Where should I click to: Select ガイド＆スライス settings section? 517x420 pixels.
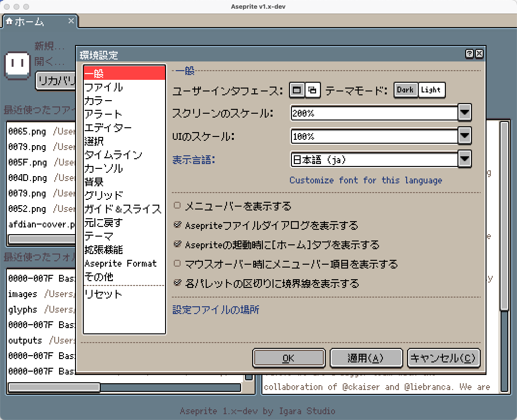tap(124, 209)
